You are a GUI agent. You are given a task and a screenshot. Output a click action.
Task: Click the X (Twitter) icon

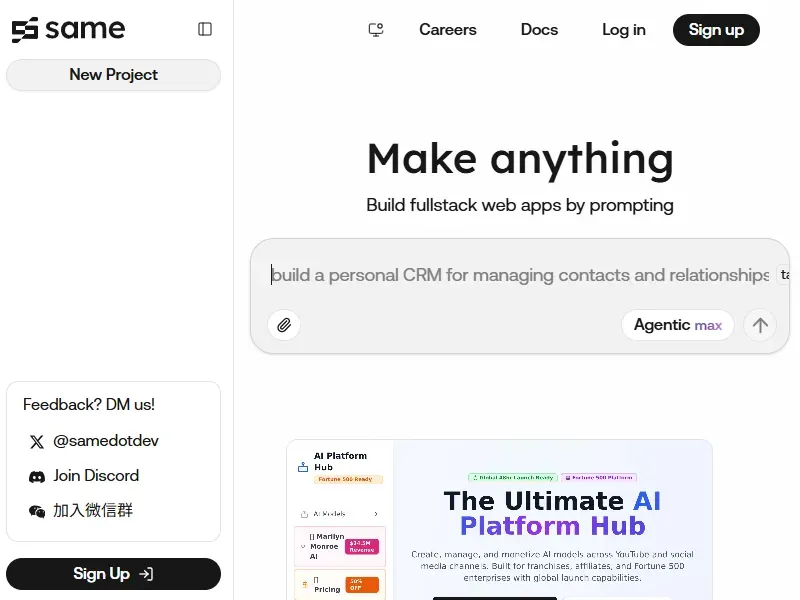(37, 442)
